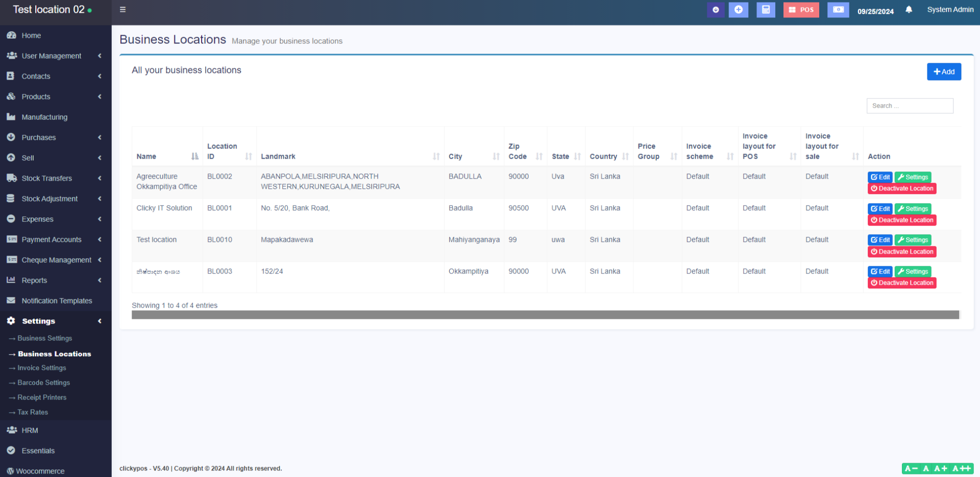The image size is (980, 477).
Task: Go to Tax Rates in Settings
Action: [x=33, y=412]
